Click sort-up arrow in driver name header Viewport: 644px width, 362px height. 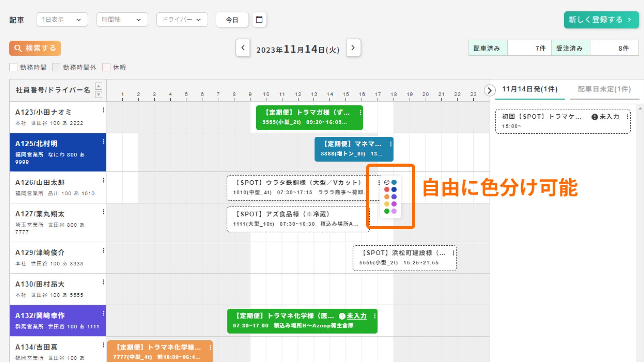(99, 86)
